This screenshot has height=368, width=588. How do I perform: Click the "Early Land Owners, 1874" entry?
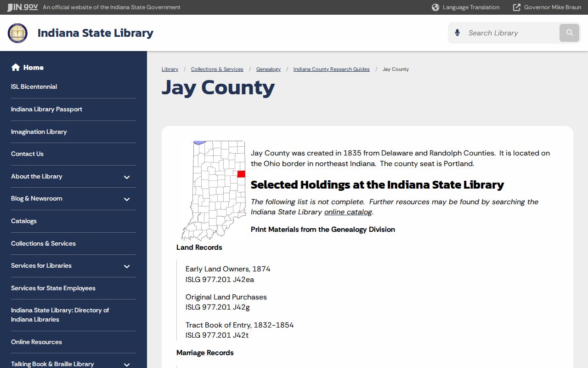(x=228, y=269)
